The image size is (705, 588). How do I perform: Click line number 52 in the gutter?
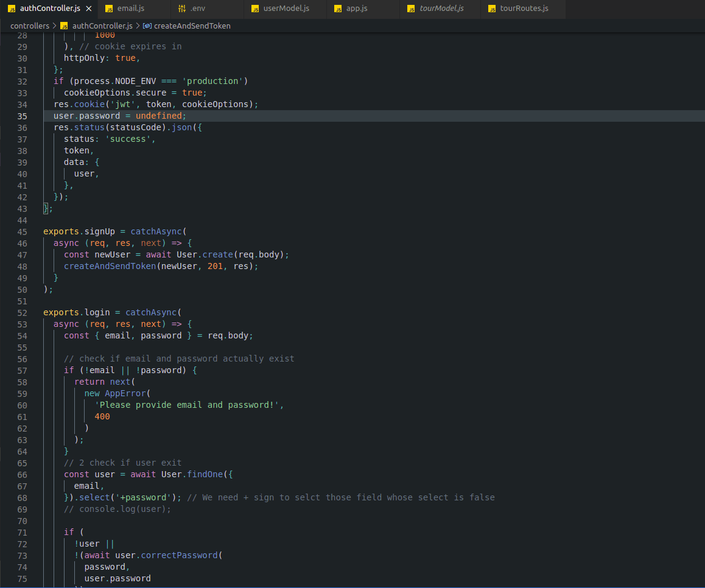click(x=22, y=312)
